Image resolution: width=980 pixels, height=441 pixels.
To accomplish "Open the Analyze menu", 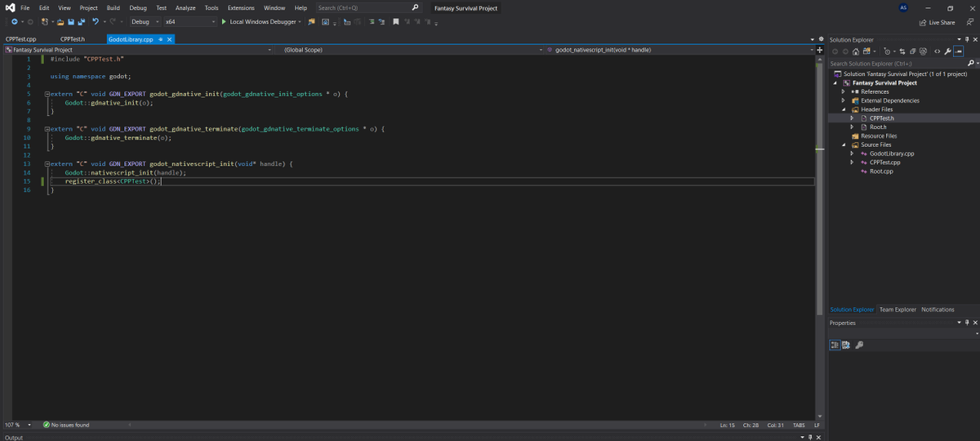I will point(185,7).
